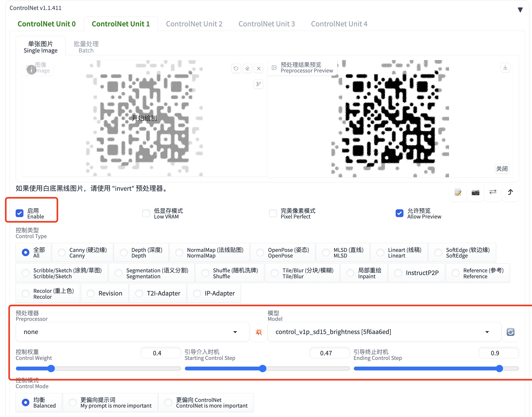532x417 pixels.
Task: Close the preprocessor preview via 关闭 button
Action: 502,169
